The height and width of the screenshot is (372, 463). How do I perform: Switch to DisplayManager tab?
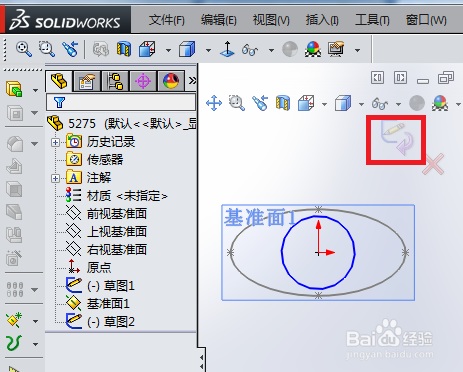click(x=171, y=81)
